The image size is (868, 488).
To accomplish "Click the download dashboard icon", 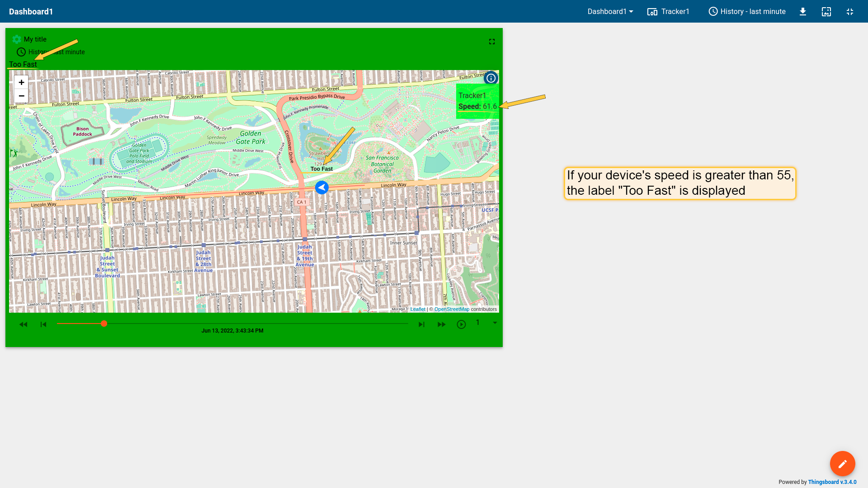I will coord(803,12).
